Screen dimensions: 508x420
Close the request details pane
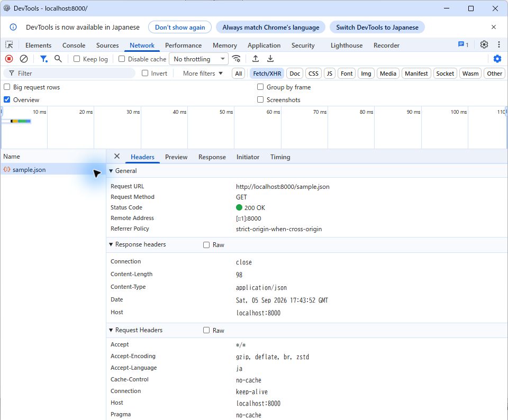pyautogui.click(x=117, y=157)
